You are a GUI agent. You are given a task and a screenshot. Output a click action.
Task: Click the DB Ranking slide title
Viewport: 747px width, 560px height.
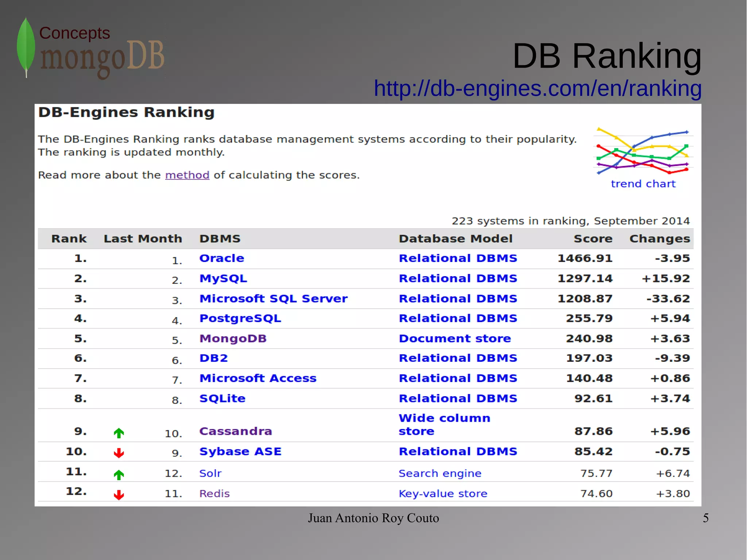tap(607, 56)
